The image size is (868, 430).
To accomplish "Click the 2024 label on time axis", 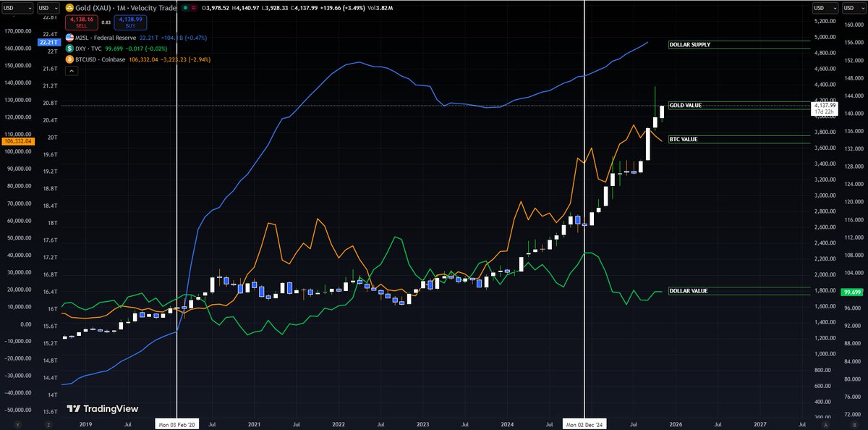I will click(507, 423).
